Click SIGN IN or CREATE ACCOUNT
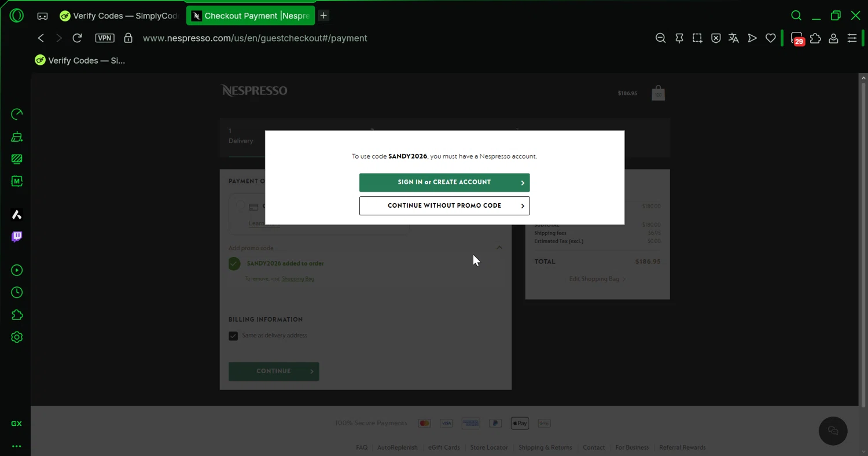This screenshot has width=868, height=456. (x=444, y=182)
